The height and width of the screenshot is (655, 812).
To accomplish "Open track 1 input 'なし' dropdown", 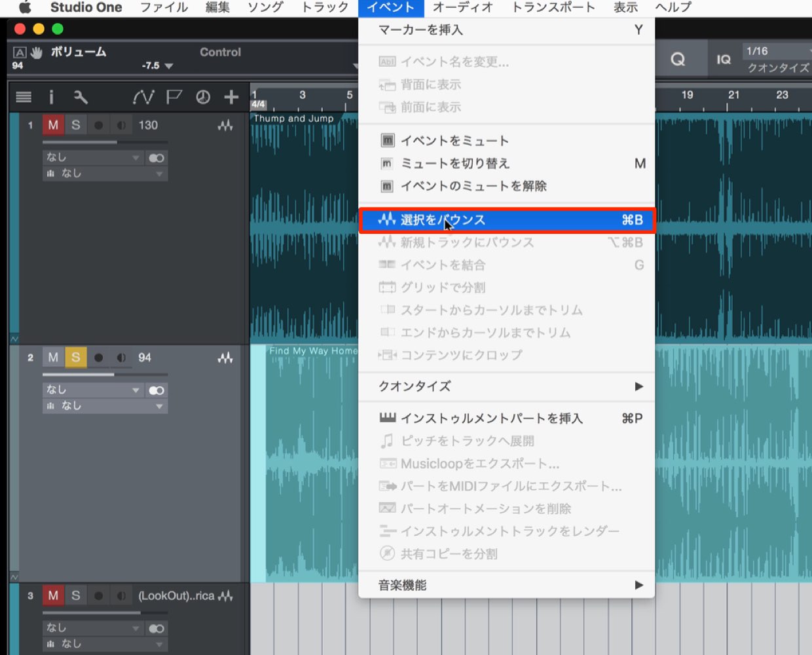I will pyautogui.click(x=92, y=157).
